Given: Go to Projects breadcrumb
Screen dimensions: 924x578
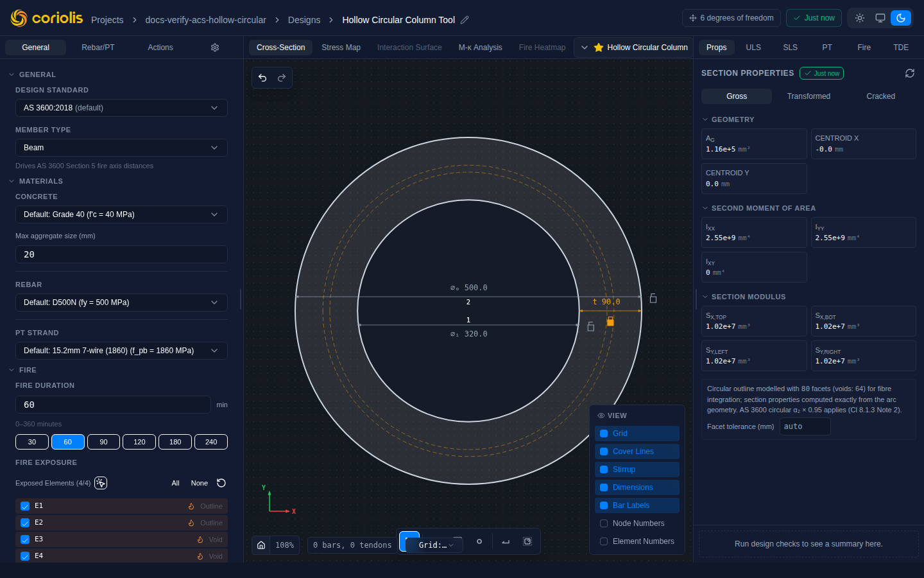Looking at the screenshot, I should (107, 20).
